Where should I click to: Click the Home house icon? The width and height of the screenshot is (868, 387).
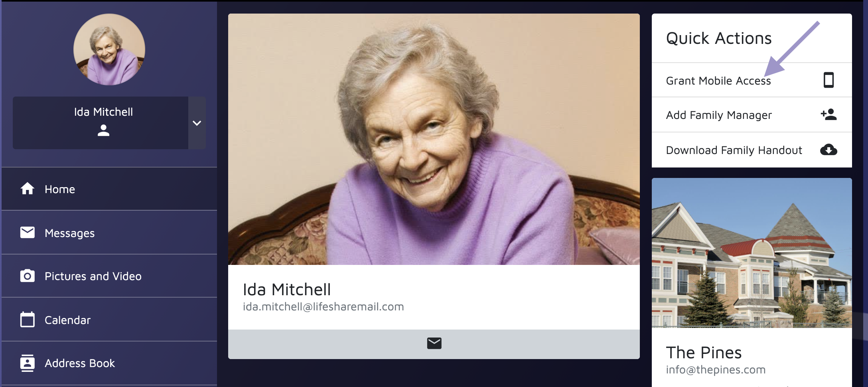[28, 188]
